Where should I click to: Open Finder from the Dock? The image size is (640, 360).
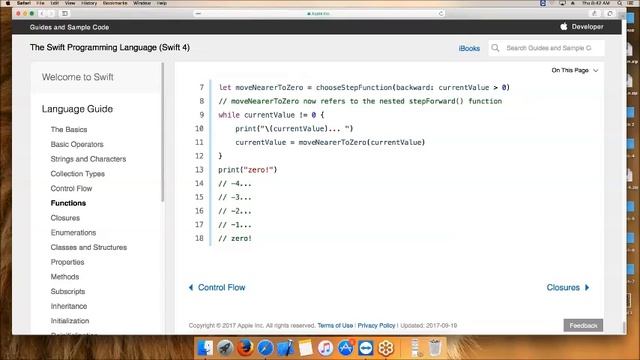205,348
